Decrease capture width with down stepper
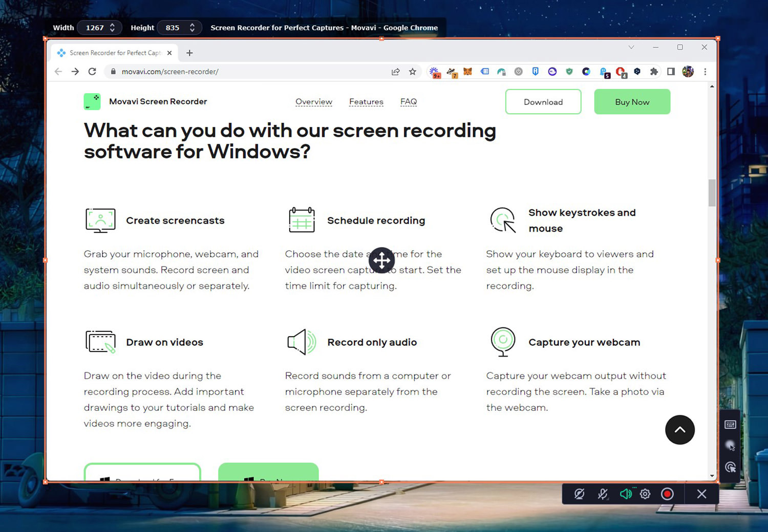Image resolution: width=768 pixels, height=532 pixels. click(x=112, y=31)
